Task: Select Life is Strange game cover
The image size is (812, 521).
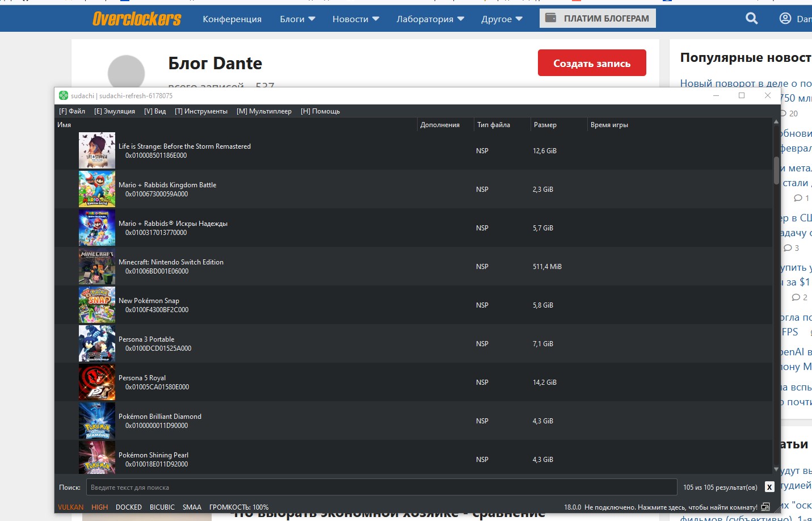Action: click(x=97, y=150)
